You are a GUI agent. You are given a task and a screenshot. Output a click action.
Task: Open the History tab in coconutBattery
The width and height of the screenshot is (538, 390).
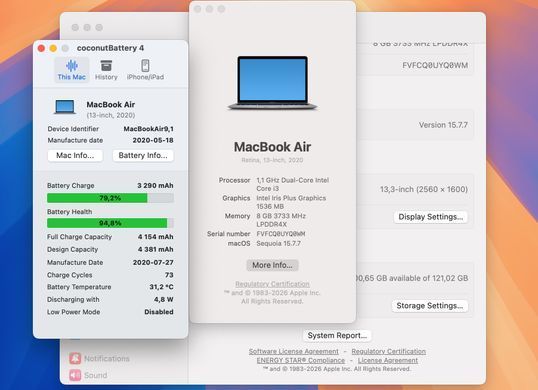(106, 70)
